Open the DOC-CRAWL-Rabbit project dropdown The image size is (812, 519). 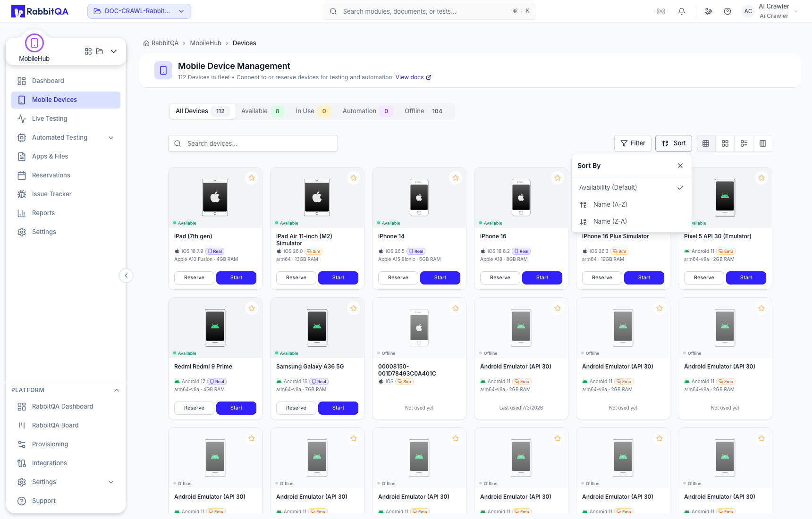pos(139,11)
